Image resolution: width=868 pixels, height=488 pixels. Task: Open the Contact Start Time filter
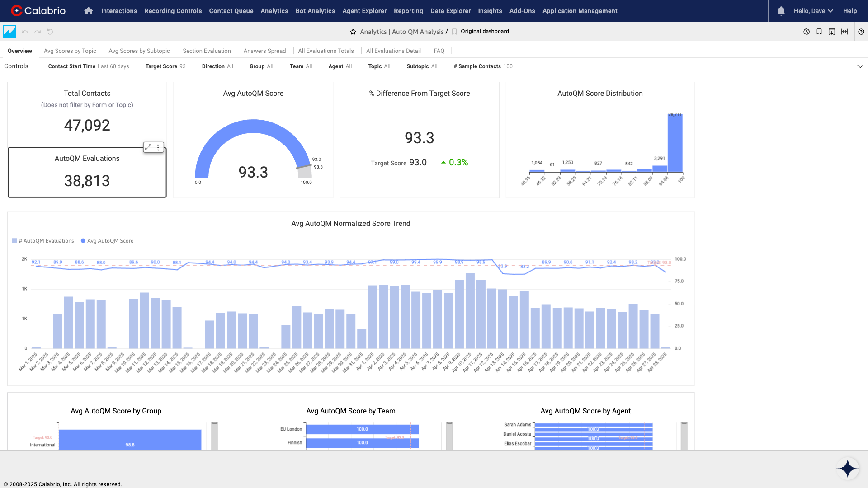(x=89, y=66)
